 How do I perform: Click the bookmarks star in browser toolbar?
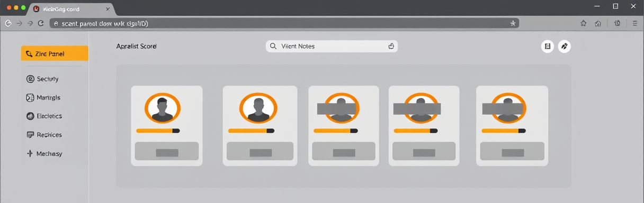pyautogui.click(x=583, y=23)
